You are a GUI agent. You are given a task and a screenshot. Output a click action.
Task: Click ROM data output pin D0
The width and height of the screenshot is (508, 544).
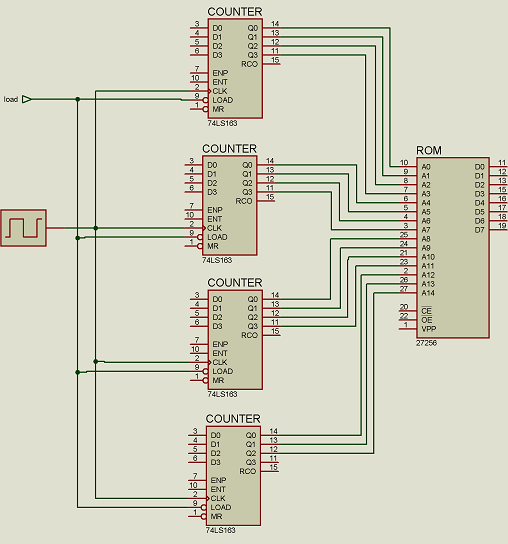point(499,166)
